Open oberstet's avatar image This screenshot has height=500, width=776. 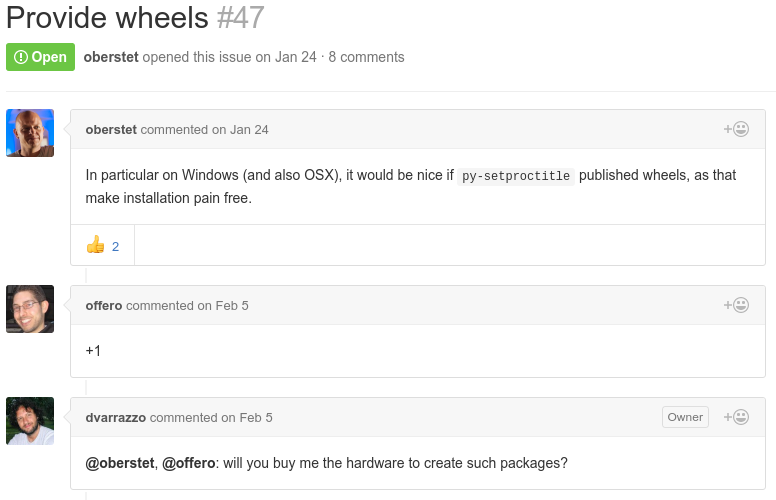30,133
